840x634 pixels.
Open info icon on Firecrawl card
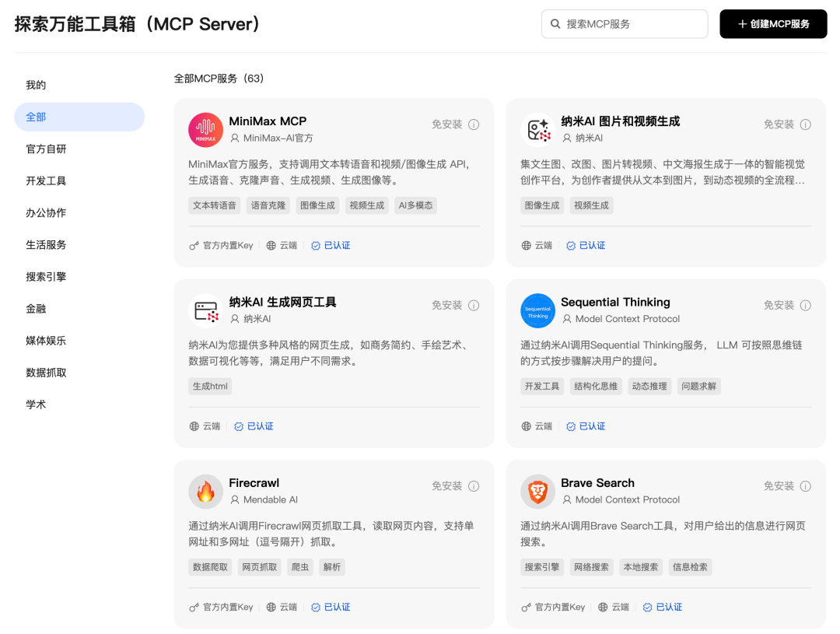coord(474,486)
